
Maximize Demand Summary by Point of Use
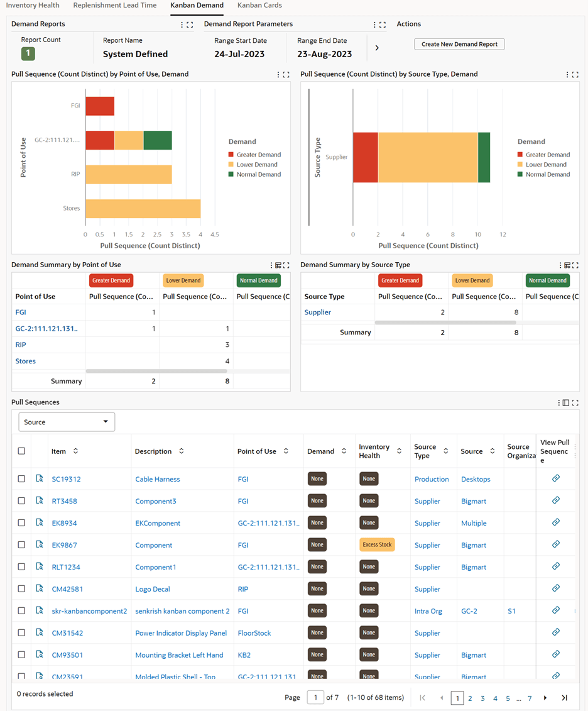(286, 265)
